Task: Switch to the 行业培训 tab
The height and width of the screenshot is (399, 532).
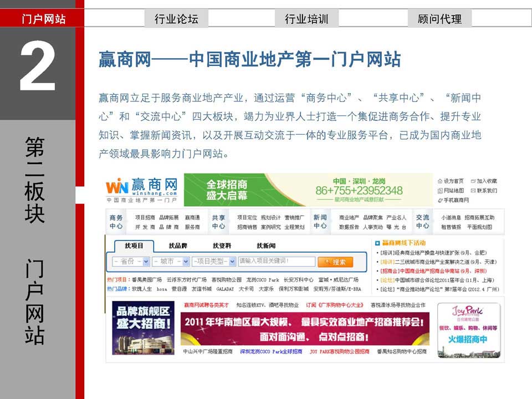Action: tap(306, 18)
